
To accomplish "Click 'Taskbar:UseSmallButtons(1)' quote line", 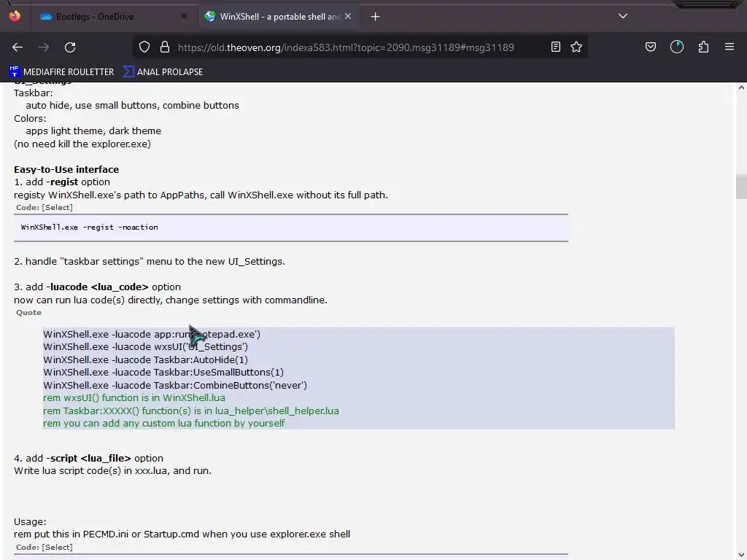I will [x=163, y=373].
